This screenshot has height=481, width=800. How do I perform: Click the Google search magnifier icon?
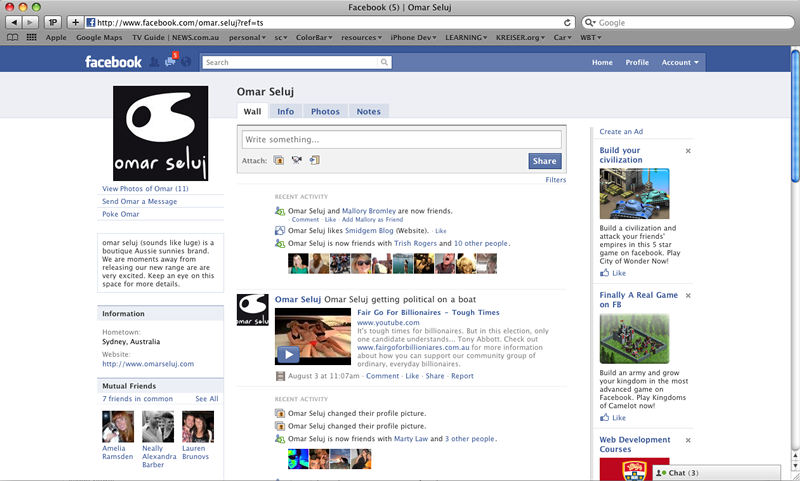coord(590,22)
